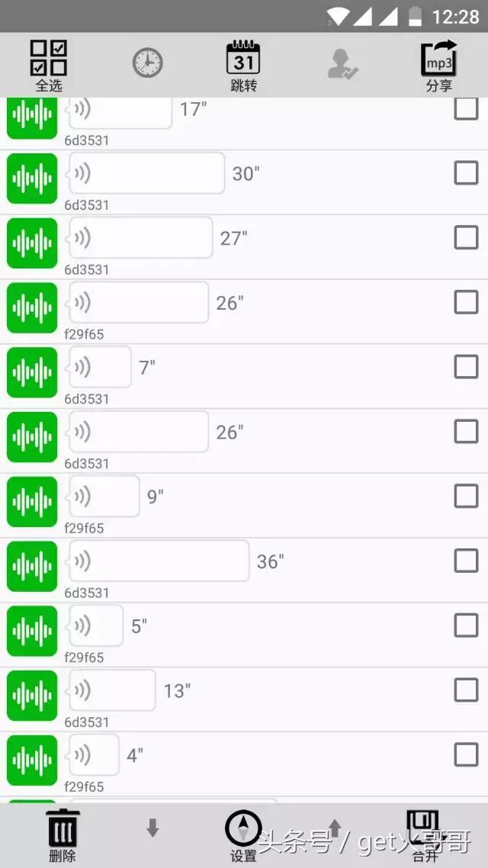This screenshot has width=488, height=868.
Task: Select the checkbox for the 7" message
Action: (x=466, y=367)
